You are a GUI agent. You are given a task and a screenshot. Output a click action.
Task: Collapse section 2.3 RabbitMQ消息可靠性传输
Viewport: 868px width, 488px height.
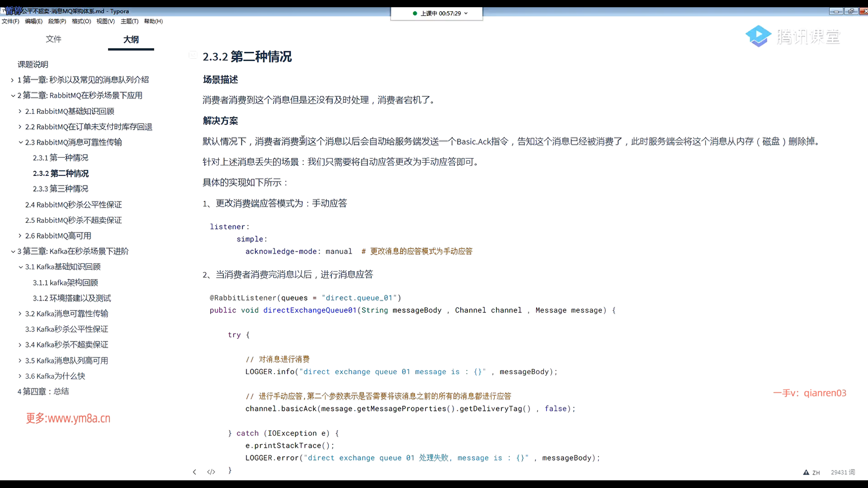click(20, 142)
